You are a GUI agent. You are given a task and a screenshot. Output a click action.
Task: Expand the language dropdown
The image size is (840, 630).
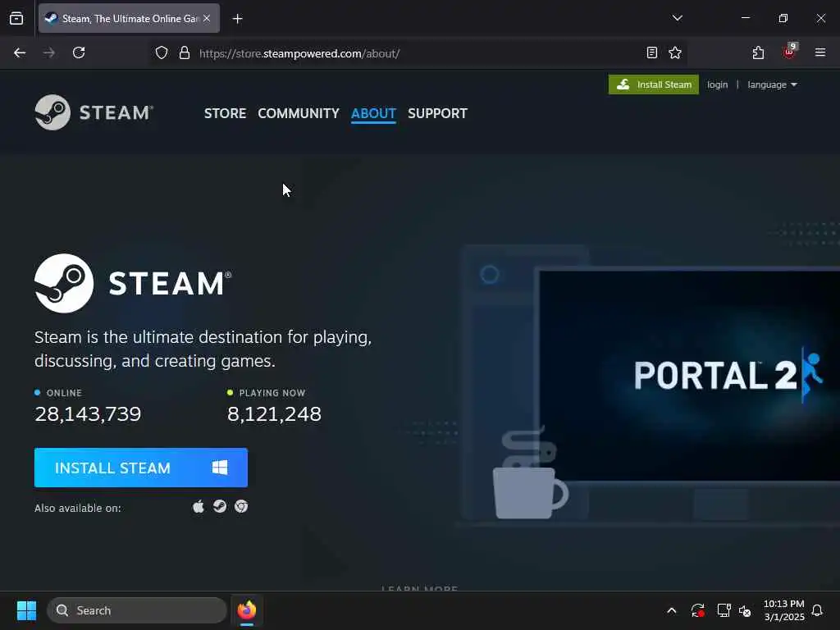(772, 84)
